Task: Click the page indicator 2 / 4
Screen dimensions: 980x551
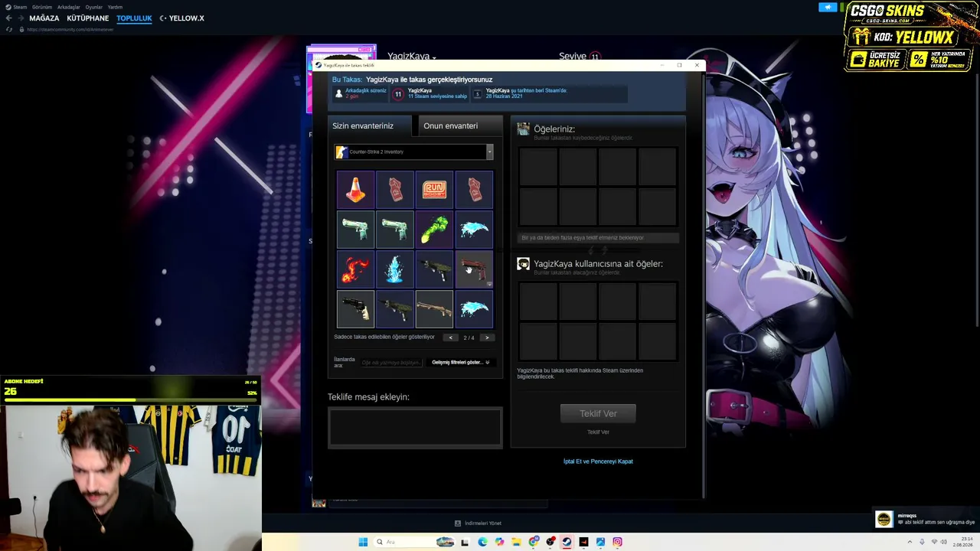Action: pos(469,337)
